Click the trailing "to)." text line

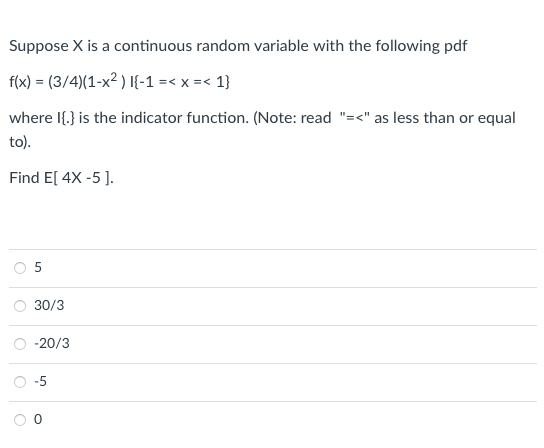20,142
